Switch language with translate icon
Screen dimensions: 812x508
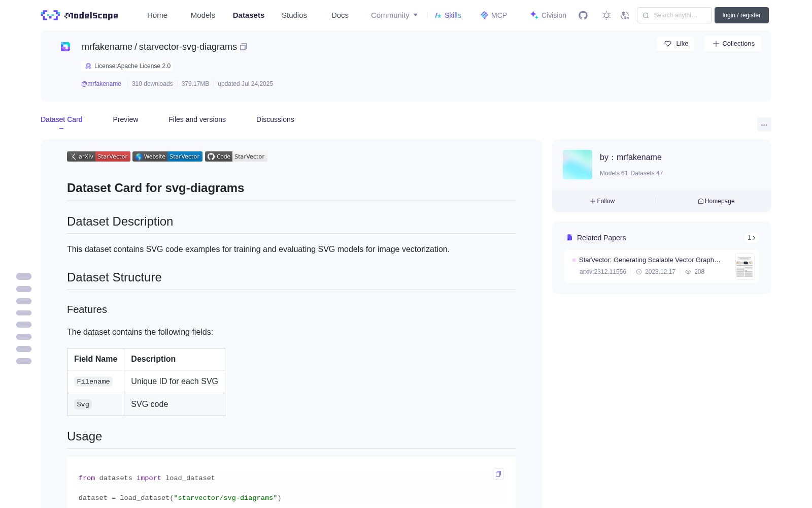[625, 15]
